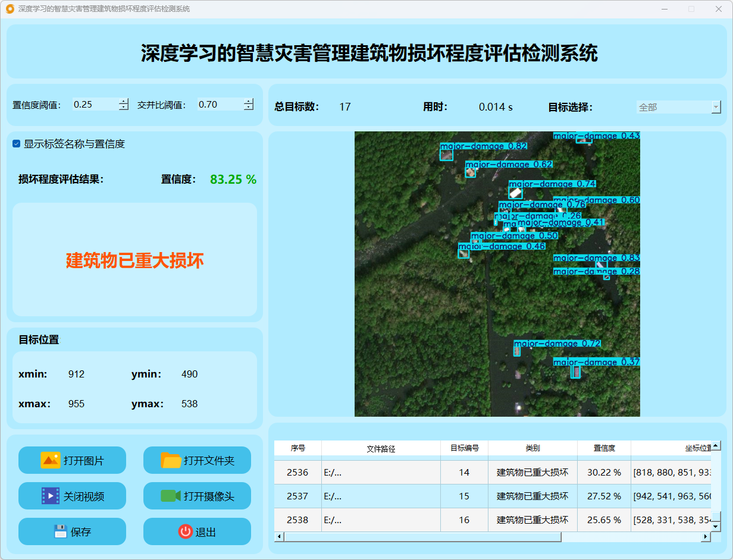Click the 置信度 column header in table

604,448
